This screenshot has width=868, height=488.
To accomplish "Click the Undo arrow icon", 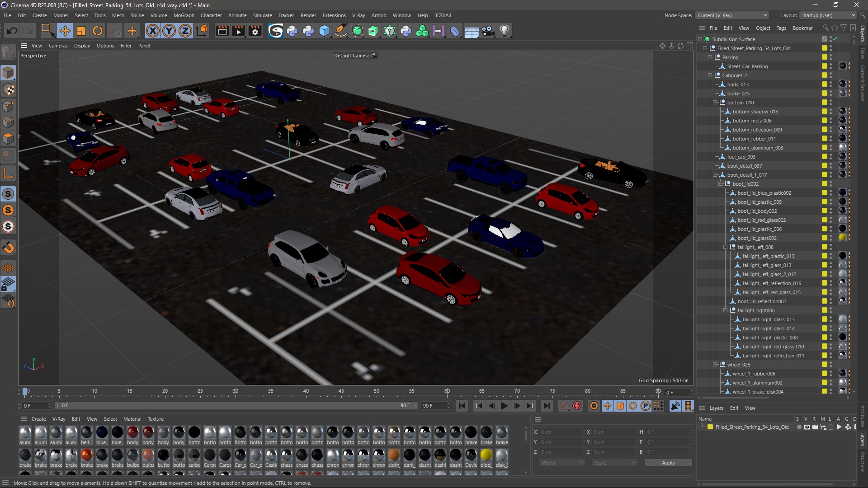I will [x=12, y=31].
